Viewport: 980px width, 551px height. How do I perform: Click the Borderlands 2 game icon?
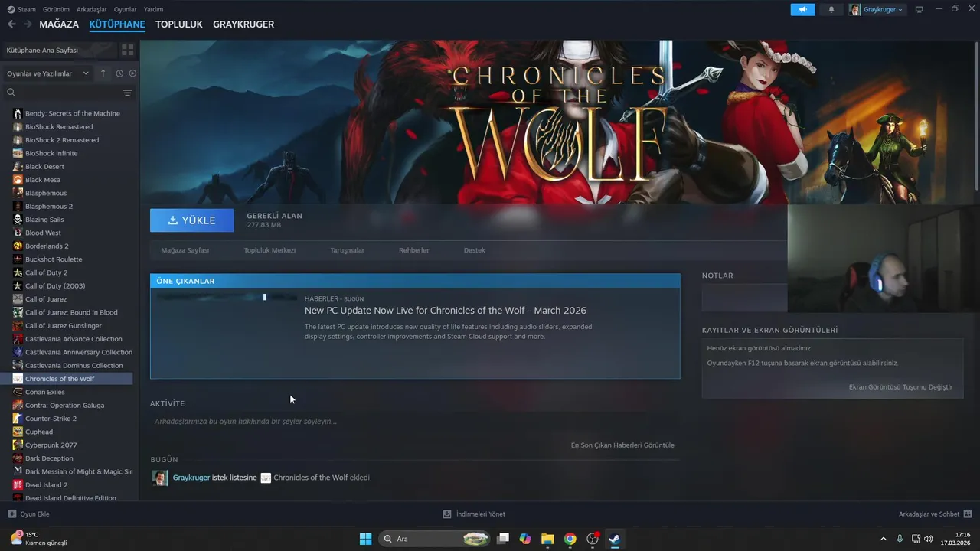click(x=18, y=246)
